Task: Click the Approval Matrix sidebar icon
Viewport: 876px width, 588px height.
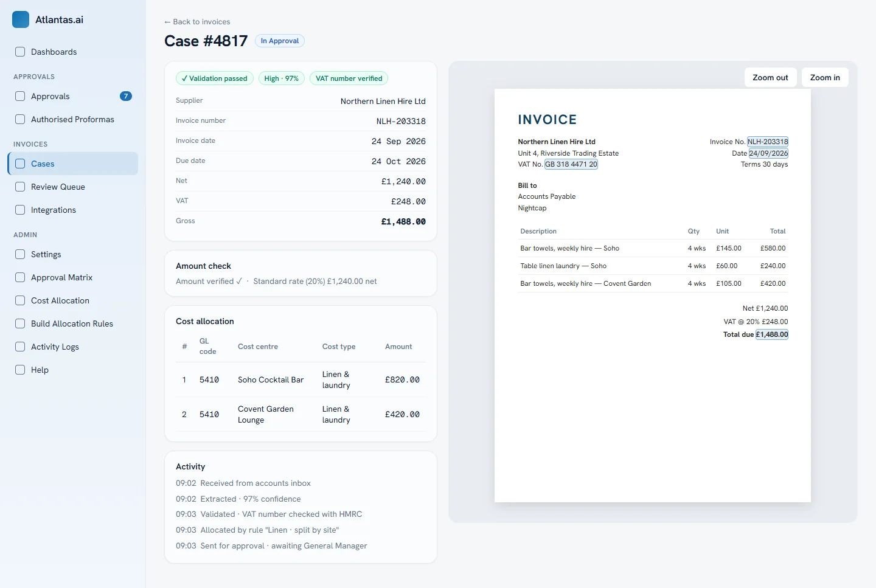Action: click(20, 277)
